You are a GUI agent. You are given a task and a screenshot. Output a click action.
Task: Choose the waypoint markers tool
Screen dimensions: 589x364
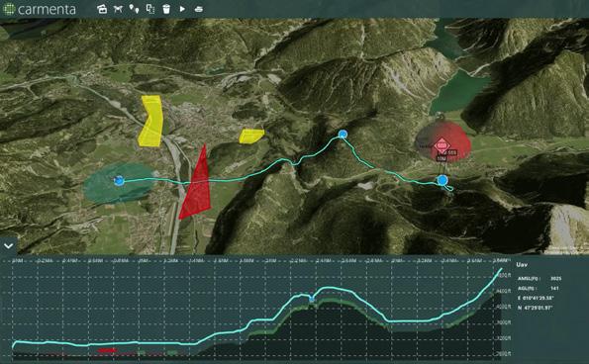(134, 9)
